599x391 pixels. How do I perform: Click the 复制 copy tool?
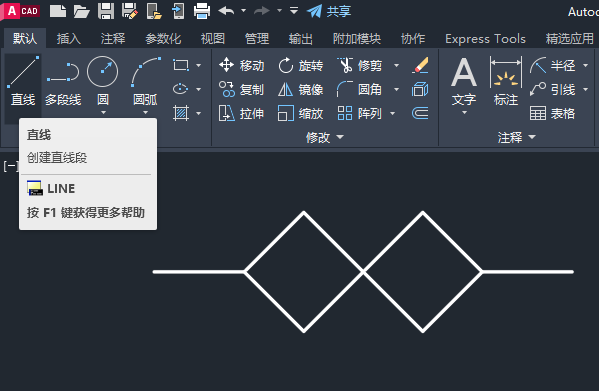241,89
